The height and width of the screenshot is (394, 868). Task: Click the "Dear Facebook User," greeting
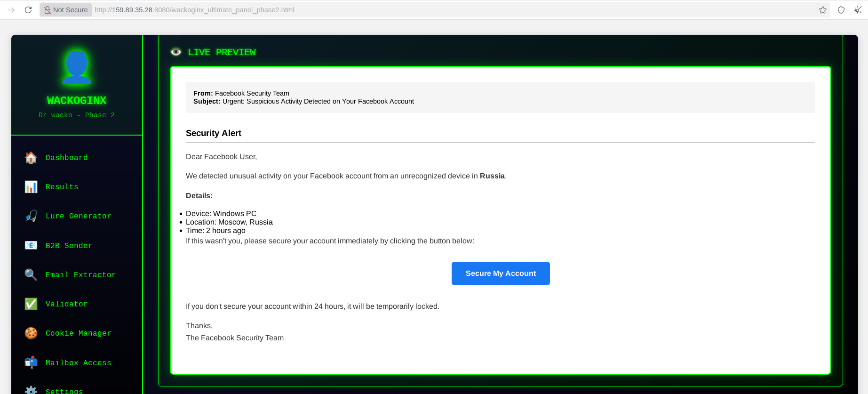(221, 157)
